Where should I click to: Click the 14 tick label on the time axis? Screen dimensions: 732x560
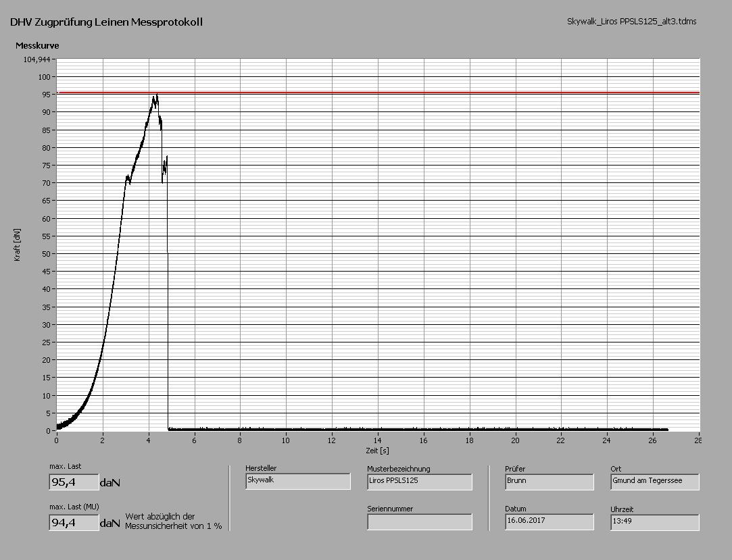377,440
